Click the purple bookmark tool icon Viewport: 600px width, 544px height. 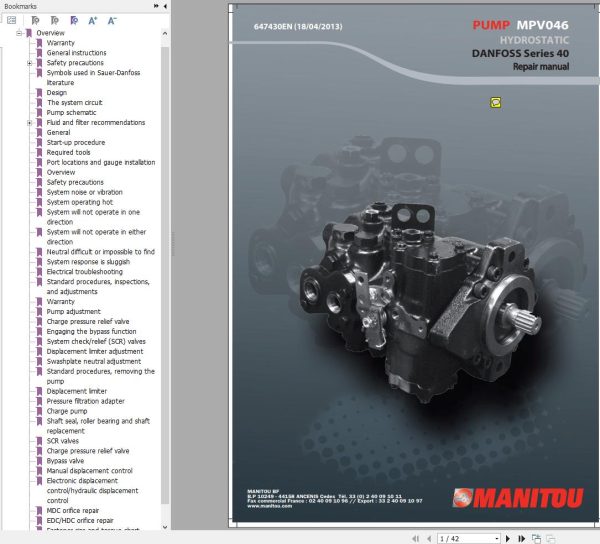click(x=74, y=20)
